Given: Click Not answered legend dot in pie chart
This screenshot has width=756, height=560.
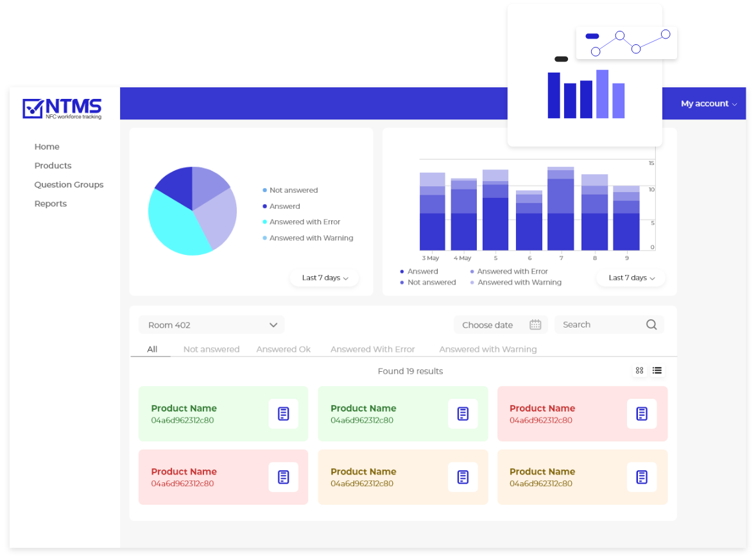Looking at the screenshot, I should [x=264, y=190].
